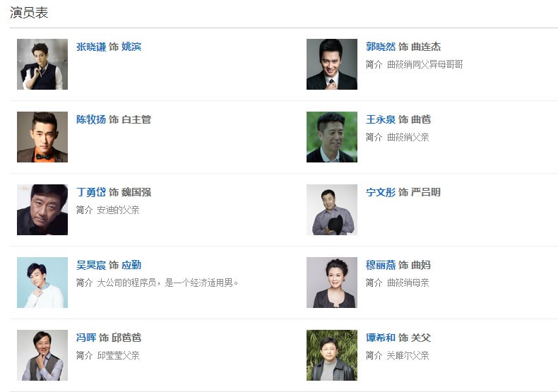Click actor name 穆丽燕
558x392 pixels.
point(381,265)
